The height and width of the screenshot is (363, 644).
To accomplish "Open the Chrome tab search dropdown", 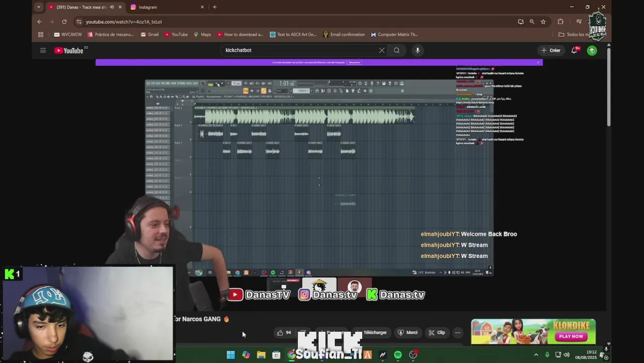I will [x=39, y=7].
